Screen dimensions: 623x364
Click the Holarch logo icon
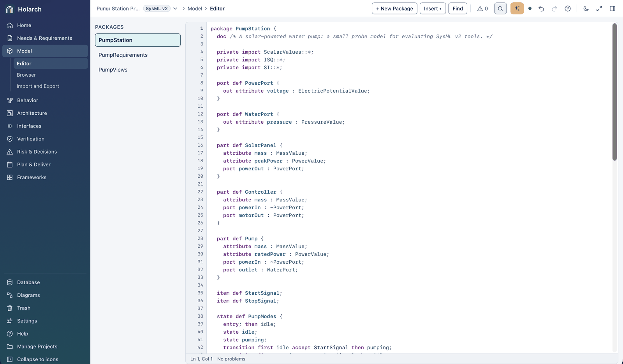[x=10, y=9]
